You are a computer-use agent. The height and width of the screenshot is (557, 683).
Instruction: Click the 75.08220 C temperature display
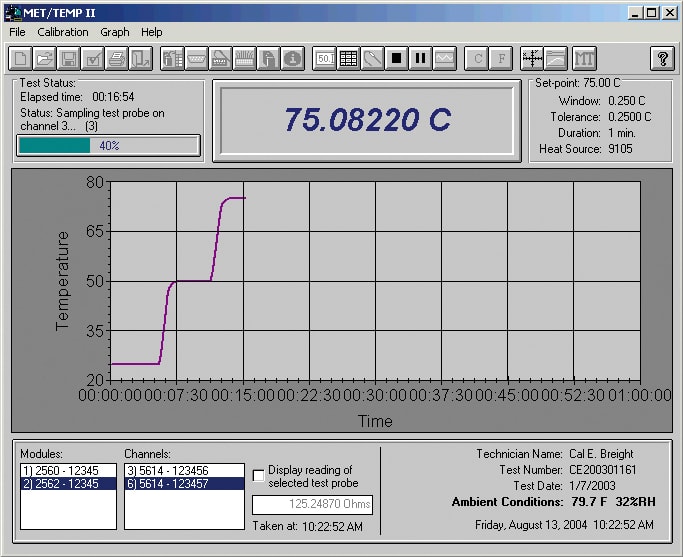tap(367, 120)
